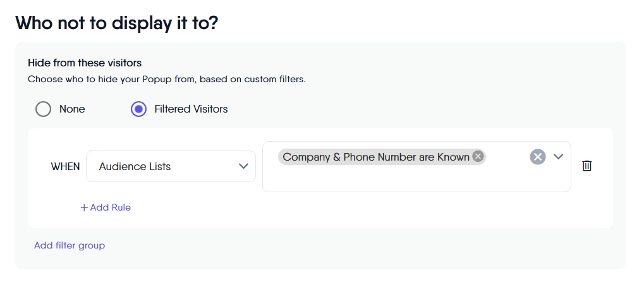Open the Audience Lists dropdown
Viewport: 644px width, 282px height.
tap(171, 166)
